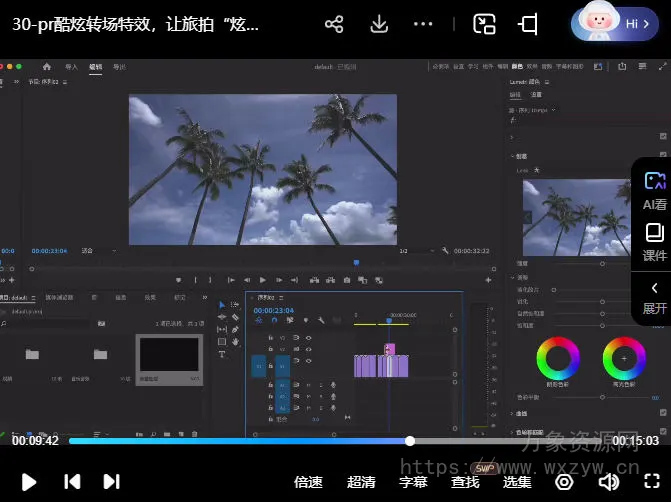Enable picture-in-picture mini window mode
The image size is (671, 502).
(485, 24)
